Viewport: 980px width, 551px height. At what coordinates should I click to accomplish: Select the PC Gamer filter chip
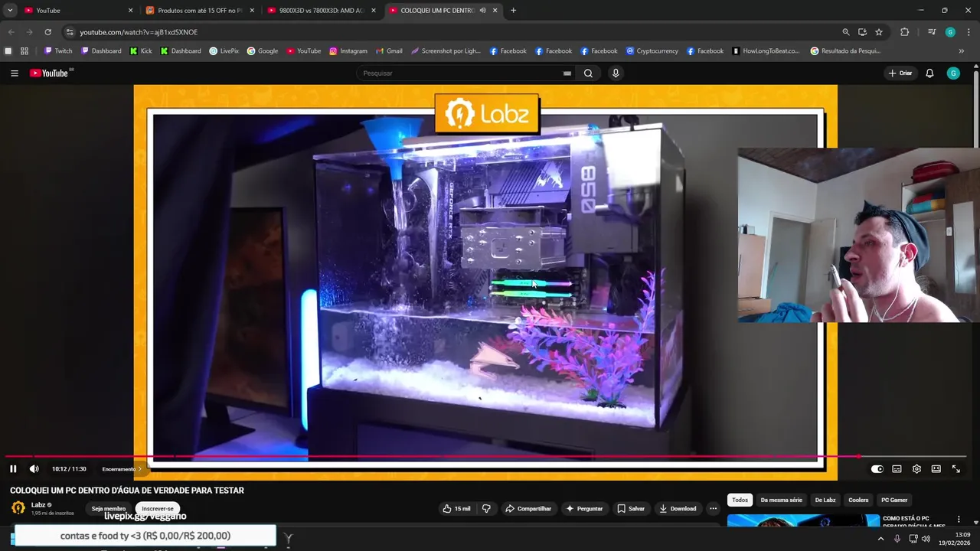pos(893,500)
